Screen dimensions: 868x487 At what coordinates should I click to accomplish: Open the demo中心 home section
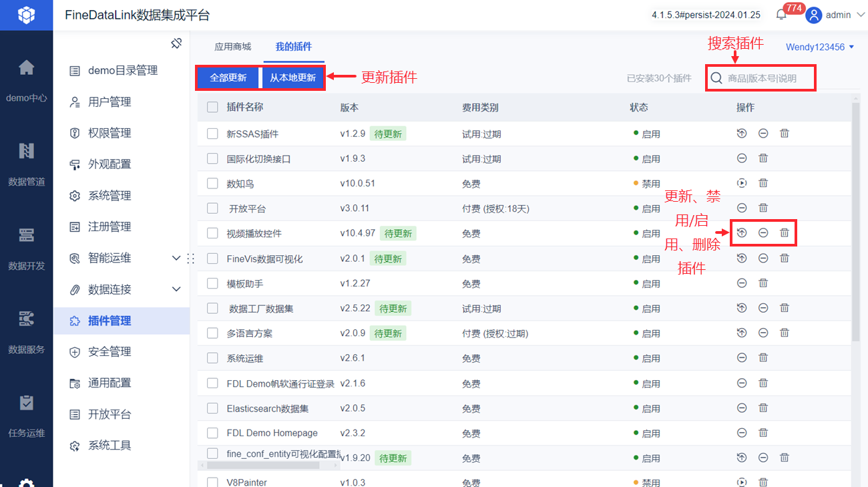tap(26, 80)
